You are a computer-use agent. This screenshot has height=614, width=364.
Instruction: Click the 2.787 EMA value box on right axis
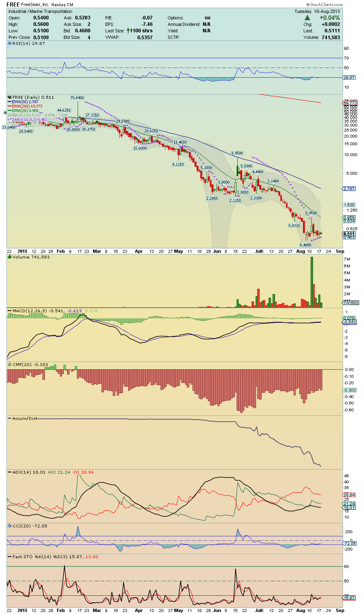pyautogui.click(x=349, y=189)
